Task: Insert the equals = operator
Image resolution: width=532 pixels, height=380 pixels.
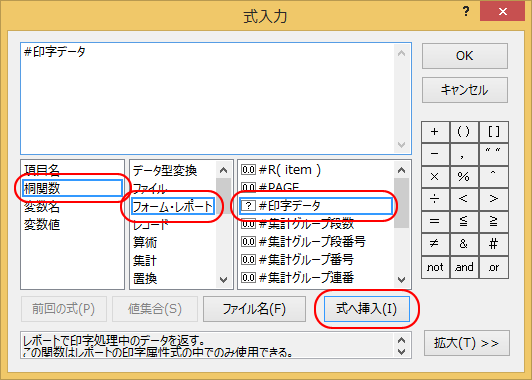Action: [435, 222]
